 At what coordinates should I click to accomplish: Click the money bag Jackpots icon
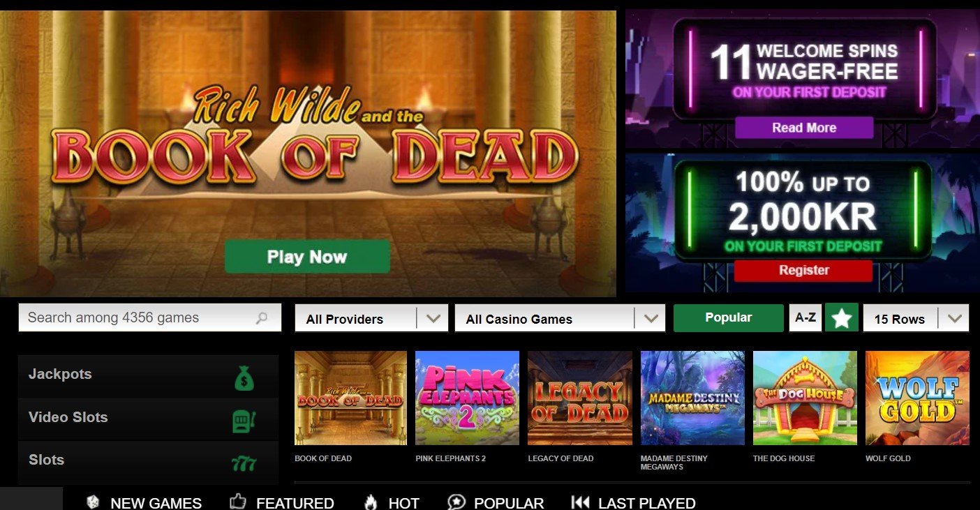[x=244, y=379]
